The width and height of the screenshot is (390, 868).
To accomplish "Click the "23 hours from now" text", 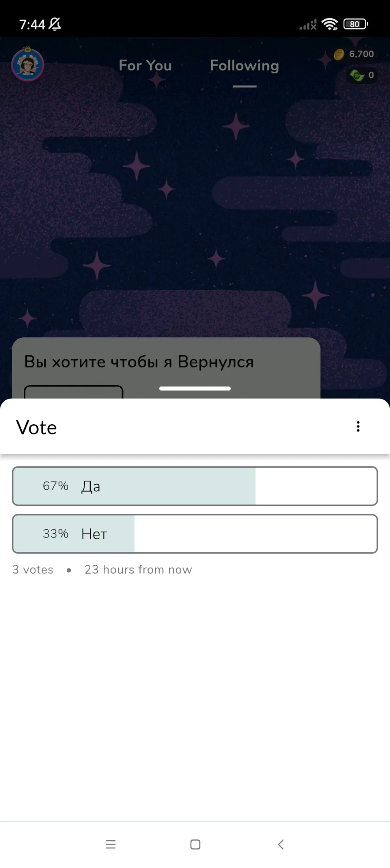I will tap(138, 570).
